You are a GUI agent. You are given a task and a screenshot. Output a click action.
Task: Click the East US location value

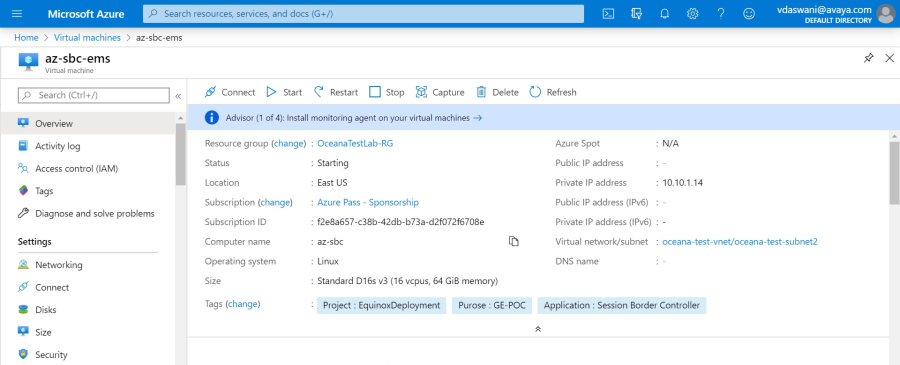point(332,182)
